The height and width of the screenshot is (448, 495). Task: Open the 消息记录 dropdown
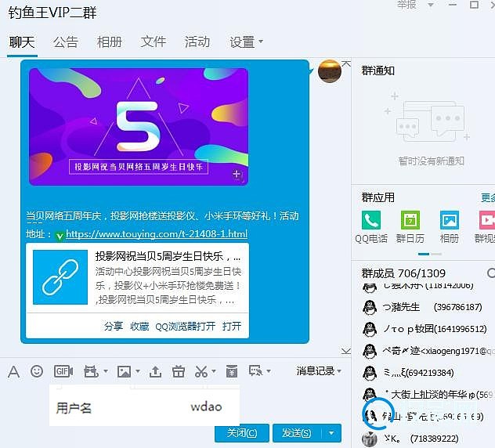[x=319, y=371]
